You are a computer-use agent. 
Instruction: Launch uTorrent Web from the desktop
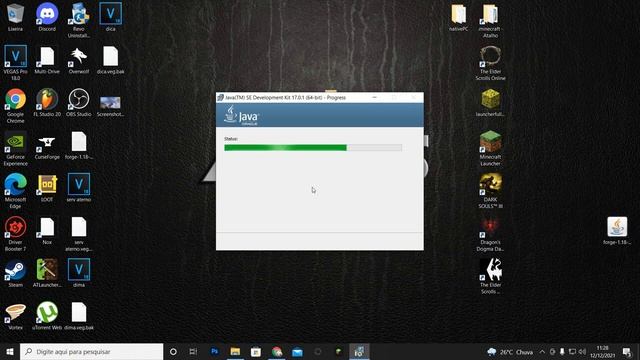[x=47, y=316]
